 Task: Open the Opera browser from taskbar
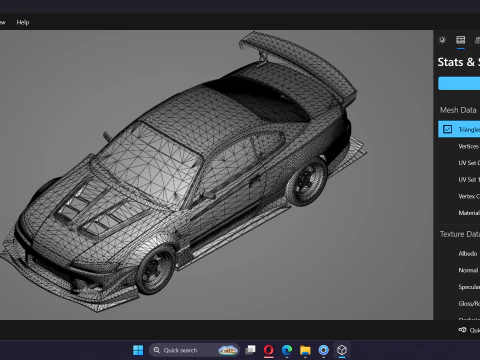269,350
